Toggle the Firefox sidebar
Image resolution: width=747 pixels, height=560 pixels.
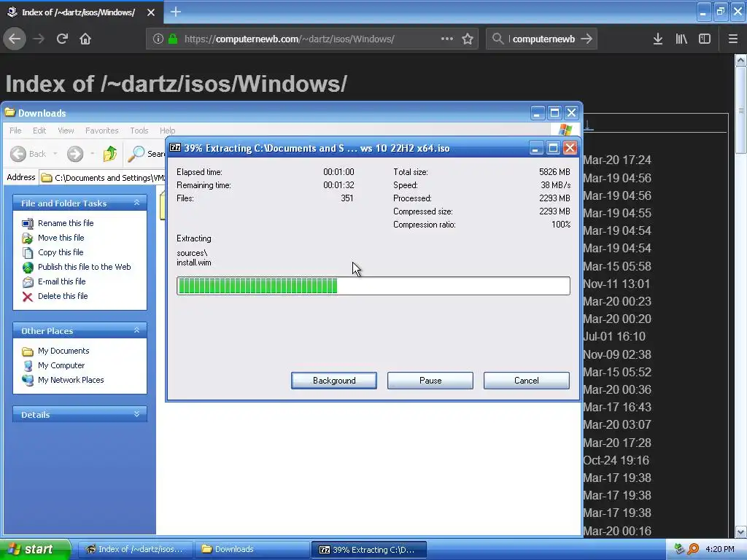click(x=705, y=39)
